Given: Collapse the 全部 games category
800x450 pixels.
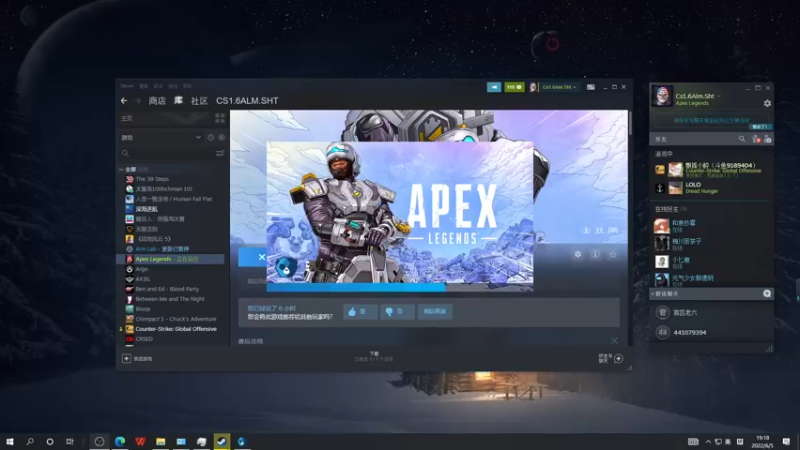Looking at the screenshot, I should [x=121, y=169].
